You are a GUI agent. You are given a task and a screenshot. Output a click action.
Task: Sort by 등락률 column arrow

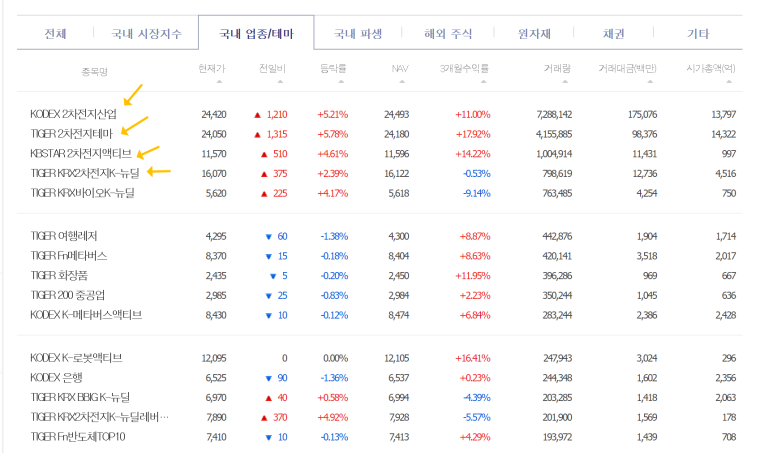[341, 82]
